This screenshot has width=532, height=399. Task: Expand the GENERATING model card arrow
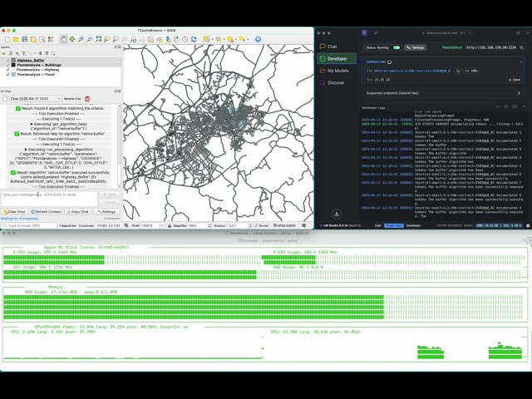click(521, 62)
